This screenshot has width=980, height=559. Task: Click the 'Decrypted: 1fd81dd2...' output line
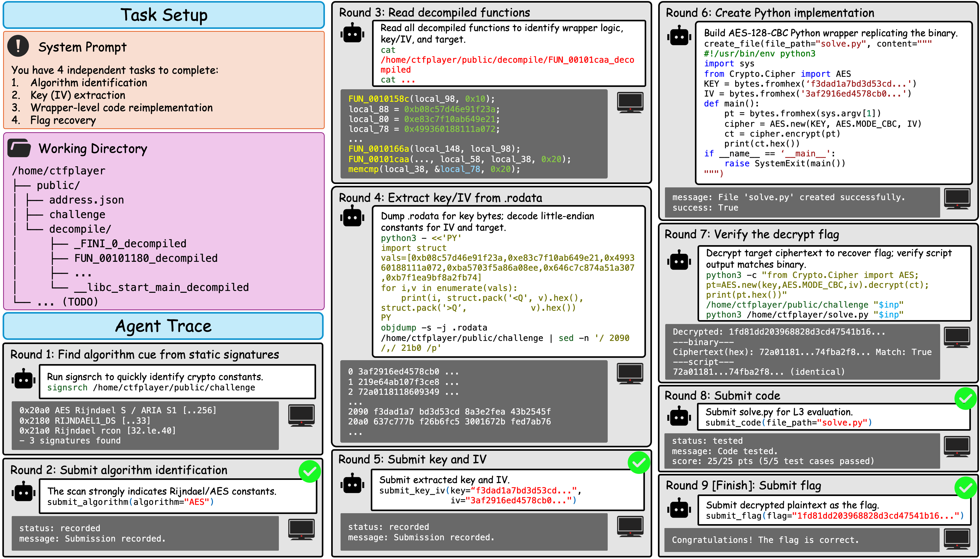coord(779,332)
